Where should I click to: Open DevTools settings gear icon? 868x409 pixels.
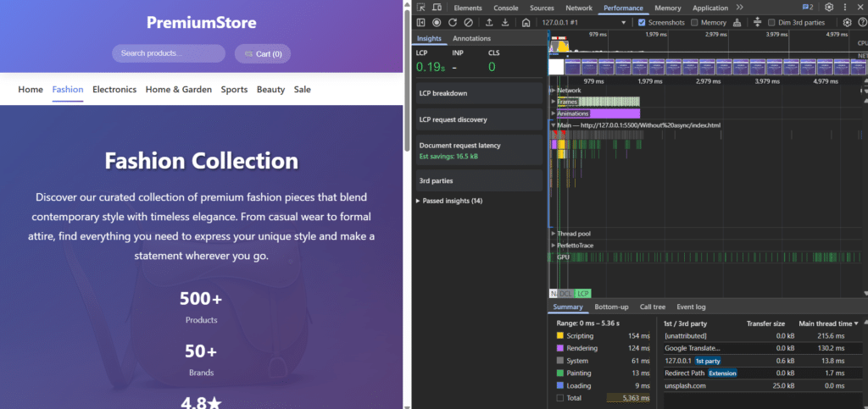pyautogui.click(x=829, y=8)
